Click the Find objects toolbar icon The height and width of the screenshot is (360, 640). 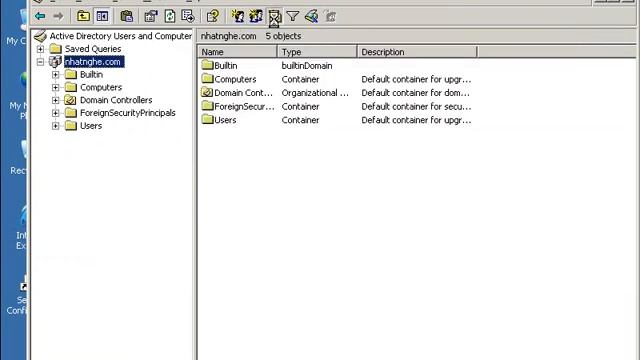click(x=311, y=16)
